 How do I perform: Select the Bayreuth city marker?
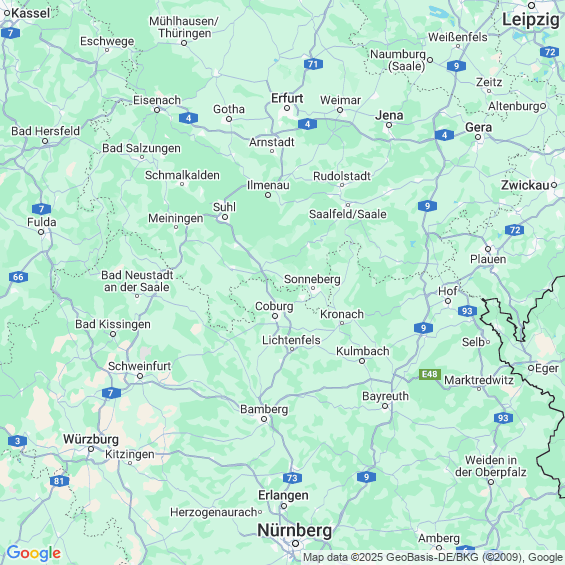click(385, 406)
